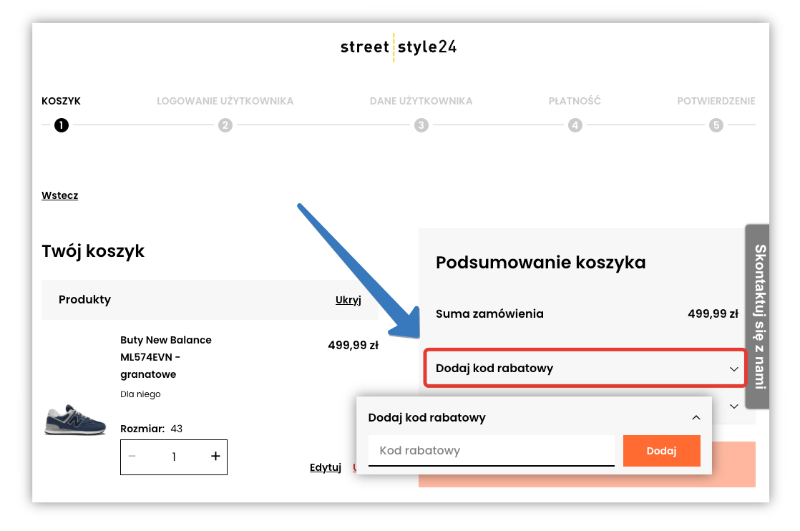Expand Dodaj kod rabatowy chevron in summary
The image size is (800, 531).
[734, 369]
